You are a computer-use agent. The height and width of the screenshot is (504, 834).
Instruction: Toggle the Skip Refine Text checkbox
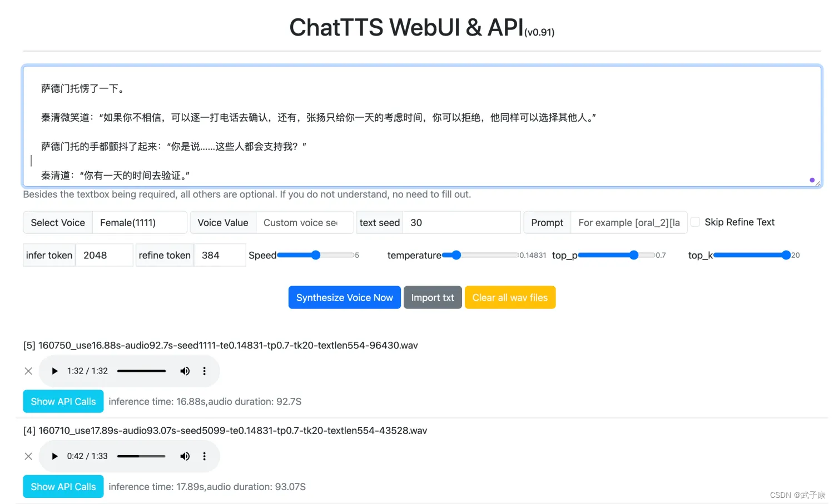[x=695, y=222]
